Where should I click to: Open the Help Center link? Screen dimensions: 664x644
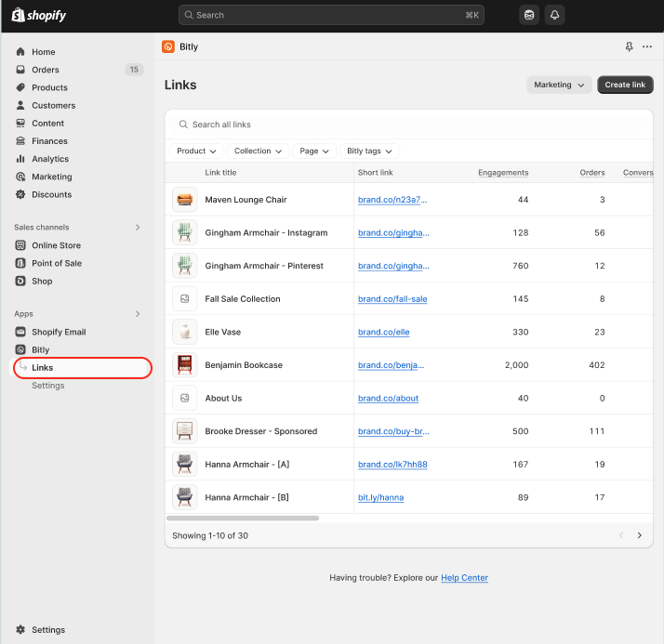point(464,578)
